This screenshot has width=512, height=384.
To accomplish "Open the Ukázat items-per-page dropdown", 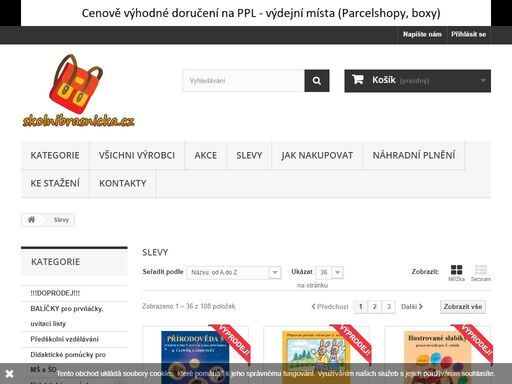I will pos(329,273).
